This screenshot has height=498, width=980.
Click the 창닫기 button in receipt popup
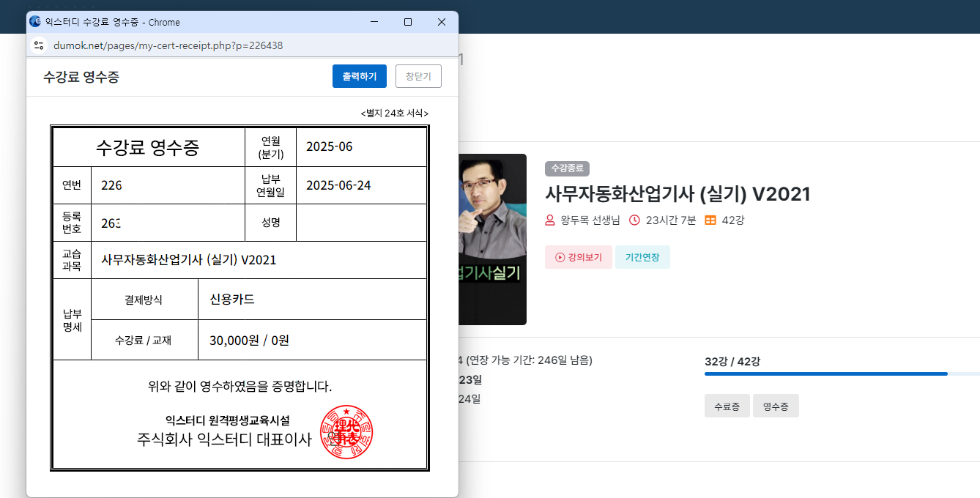(x=418, y=76)
